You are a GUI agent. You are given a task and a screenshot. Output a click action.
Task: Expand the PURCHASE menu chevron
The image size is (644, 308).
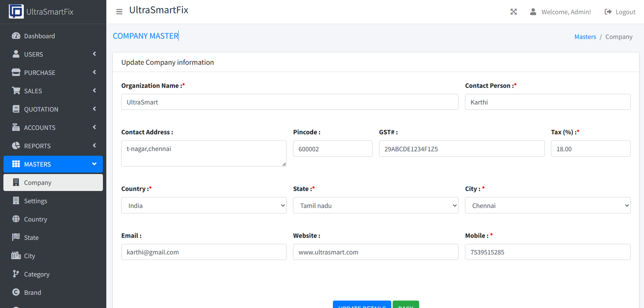(94, 72)
